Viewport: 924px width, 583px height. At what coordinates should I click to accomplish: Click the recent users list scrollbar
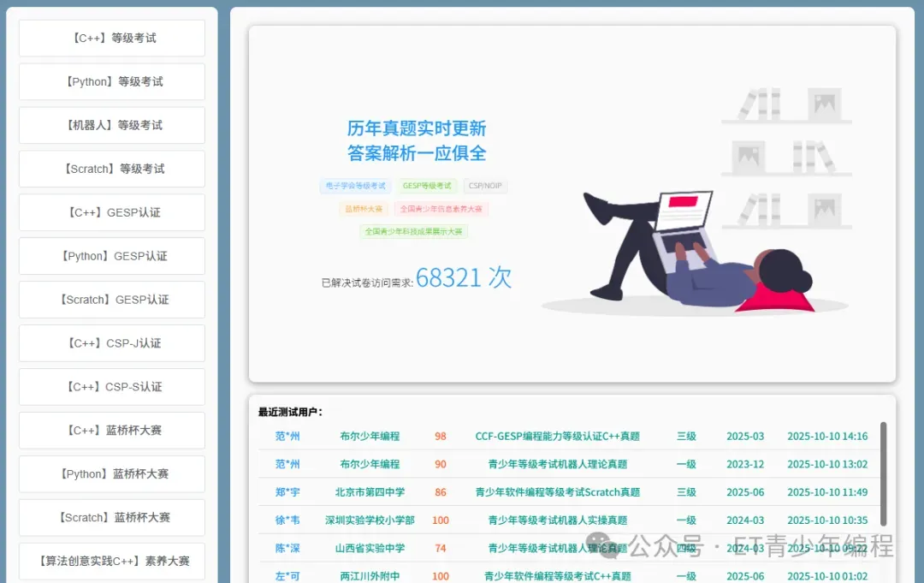[x=883, y=473]
